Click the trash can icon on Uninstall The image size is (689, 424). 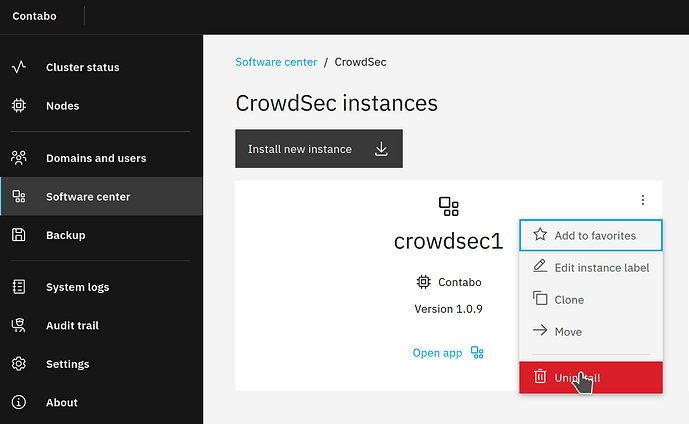(540, 377)
